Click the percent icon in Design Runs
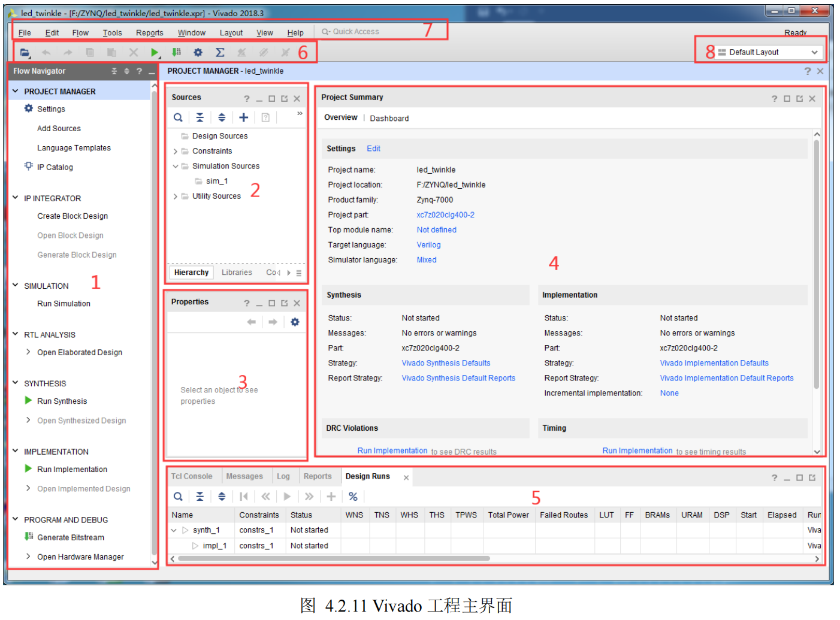The image size is (840, 620). coord(353,497)
